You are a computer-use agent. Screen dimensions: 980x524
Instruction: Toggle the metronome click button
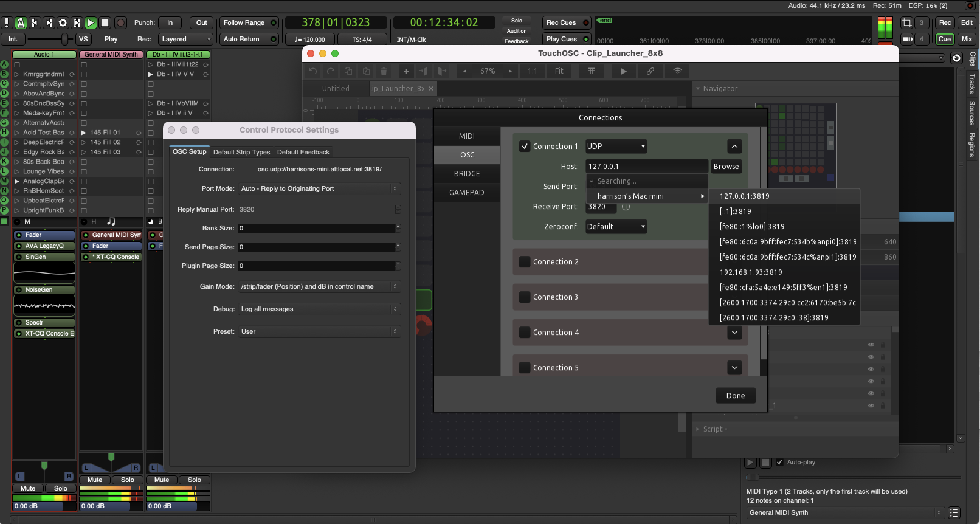21,23
